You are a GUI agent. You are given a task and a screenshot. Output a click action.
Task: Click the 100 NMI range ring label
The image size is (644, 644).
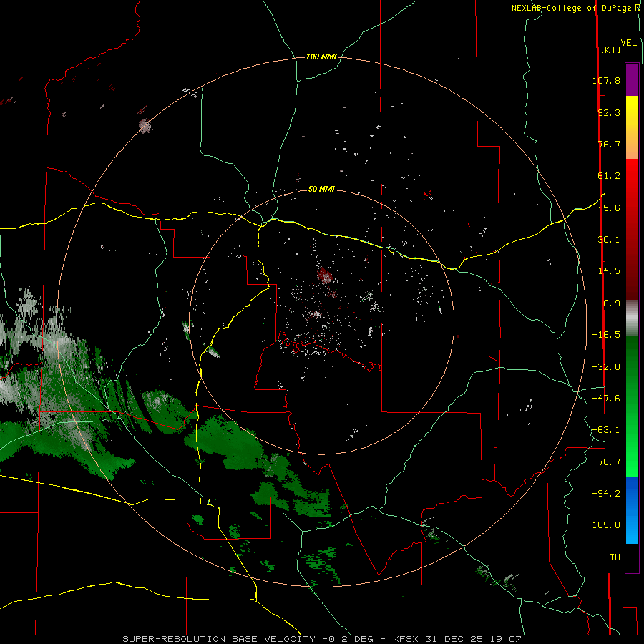pos(321,57)
